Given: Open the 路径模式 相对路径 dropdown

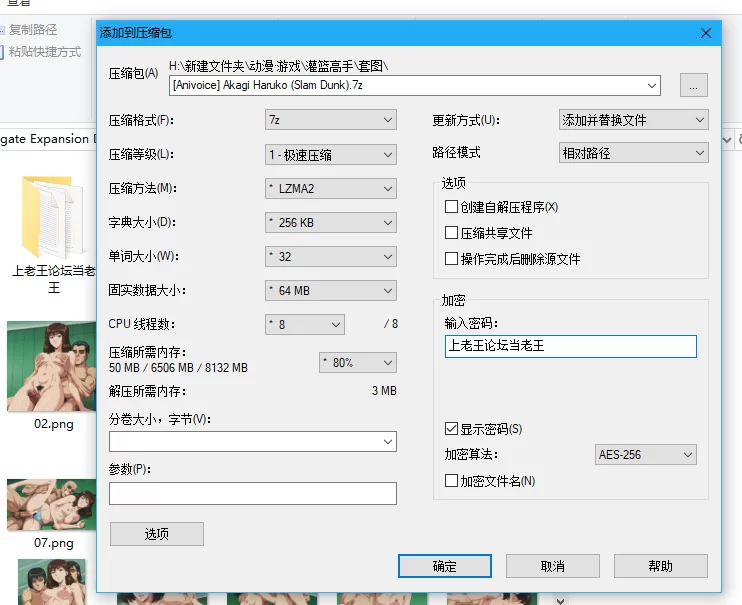Looking at the screenshot, I should [634, 153].
